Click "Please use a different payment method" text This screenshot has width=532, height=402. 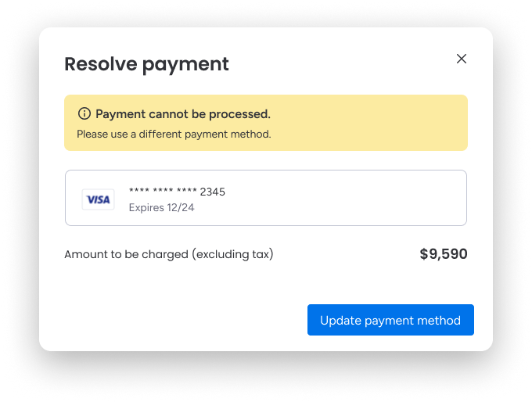pos(174,134)
